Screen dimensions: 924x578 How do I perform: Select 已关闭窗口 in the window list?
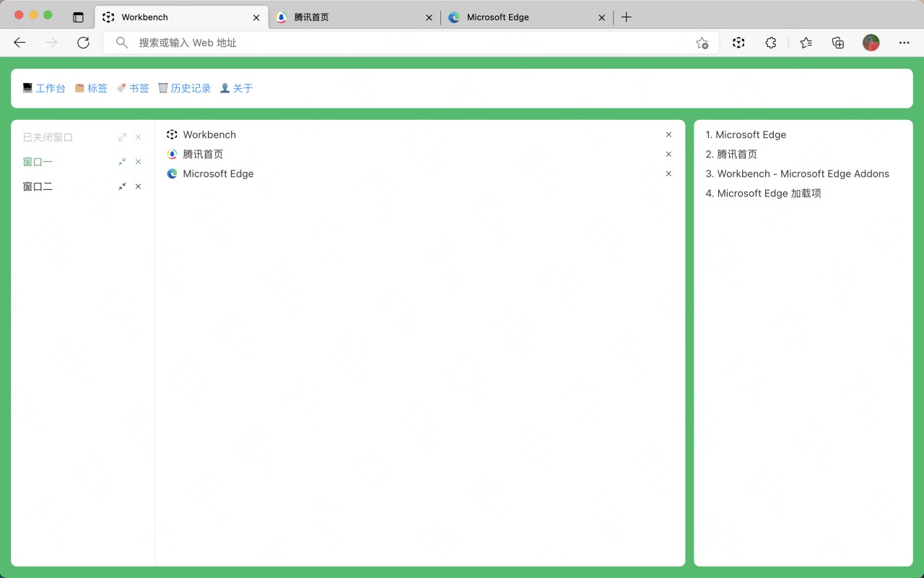[x=48, y=137]
